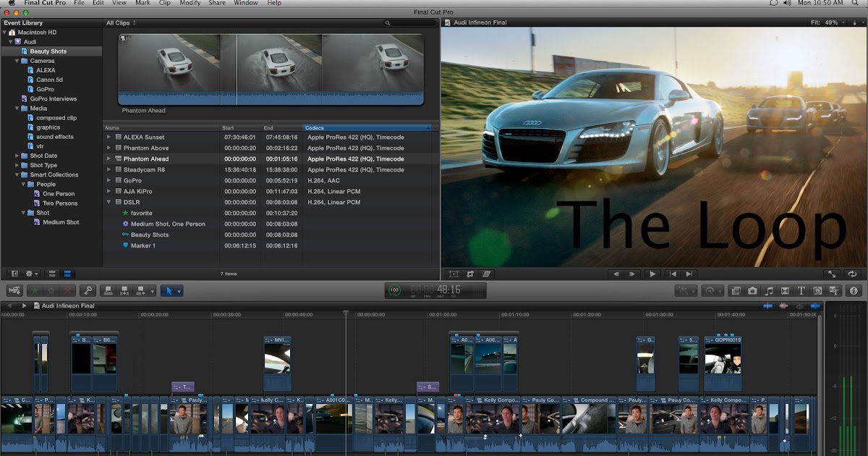The height and width of the screenshot is (456, 868).
Task: Activate the viewer crop tool
Action: click(470, 274)
